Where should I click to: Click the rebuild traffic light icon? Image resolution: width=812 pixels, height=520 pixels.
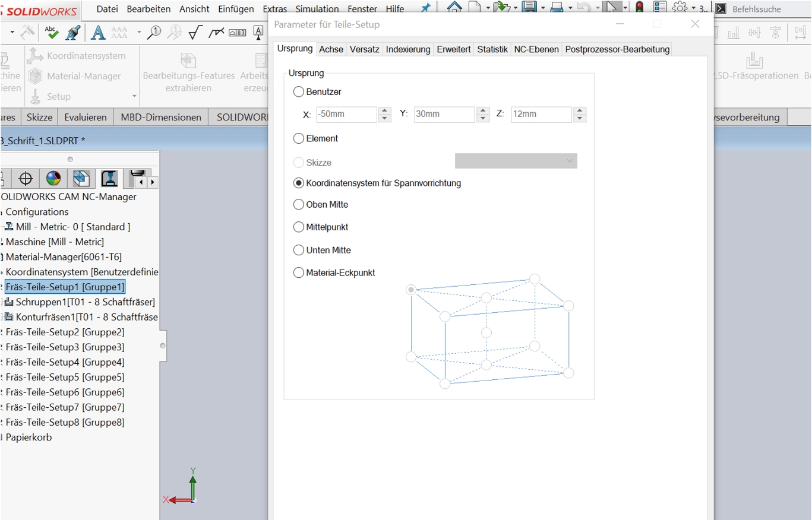tap(640, 8)
